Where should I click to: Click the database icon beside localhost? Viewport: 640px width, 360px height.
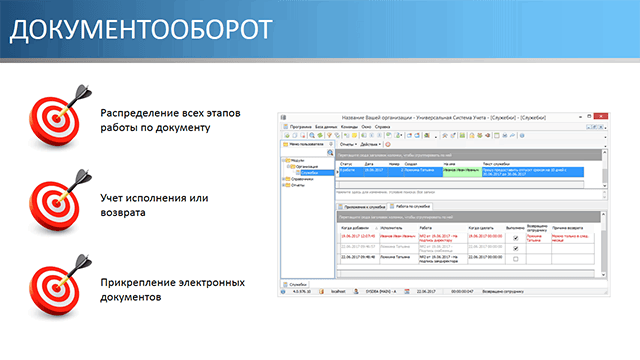[321, 291]
